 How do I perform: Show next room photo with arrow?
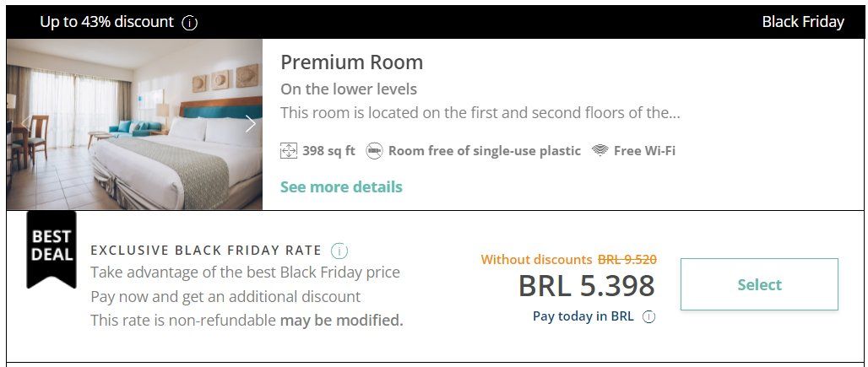coord(251,124)
